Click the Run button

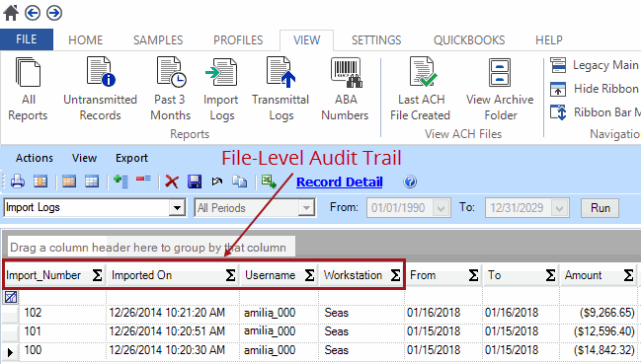pyautogui.click(x=600, y=208)
